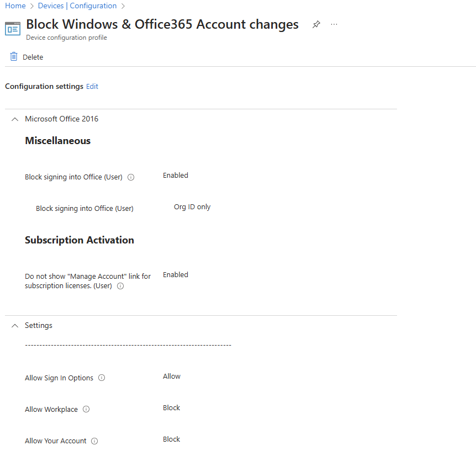This screenshot has width=476, height=456.
Task: Open the more options ellipsis menu
Action: tap(334, 24)
